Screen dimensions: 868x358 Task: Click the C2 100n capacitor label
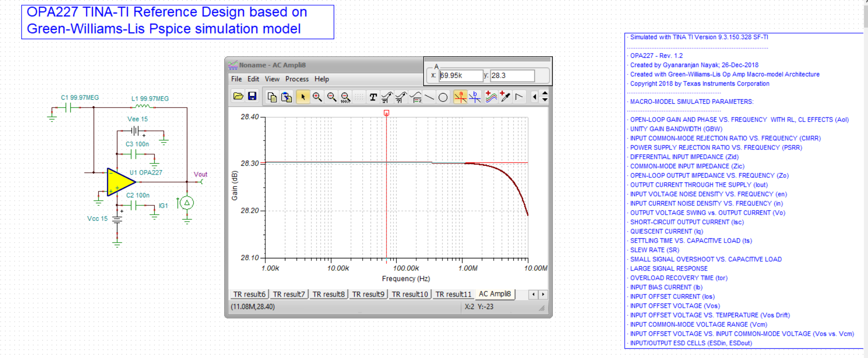tap(138, 196)
